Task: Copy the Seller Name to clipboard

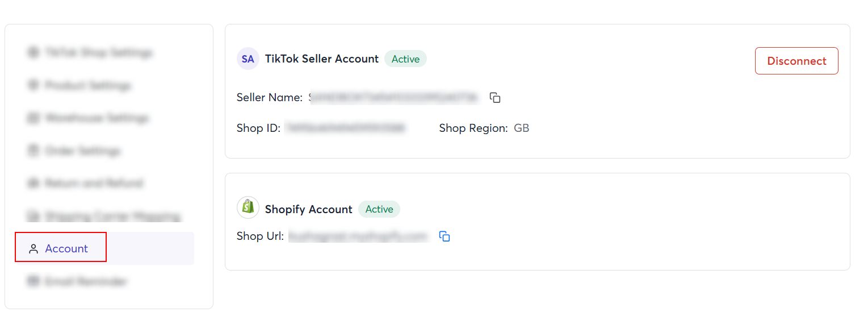Action: (x=495, y=98)
